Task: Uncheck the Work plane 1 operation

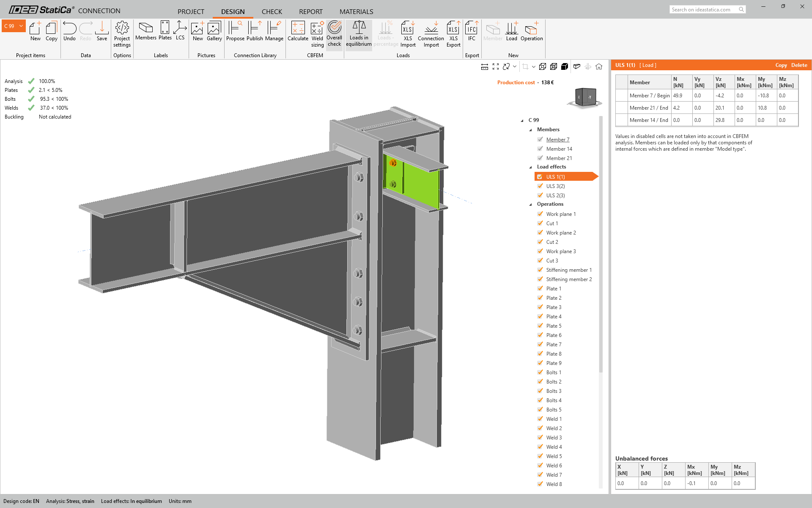Action: [540, 214]
